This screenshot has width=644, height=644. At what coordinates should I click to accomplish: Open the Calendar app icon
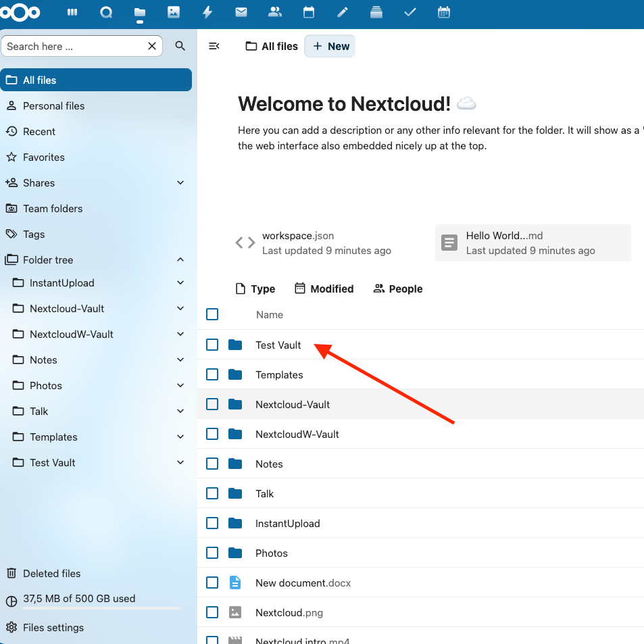click(x=309, y=12)
